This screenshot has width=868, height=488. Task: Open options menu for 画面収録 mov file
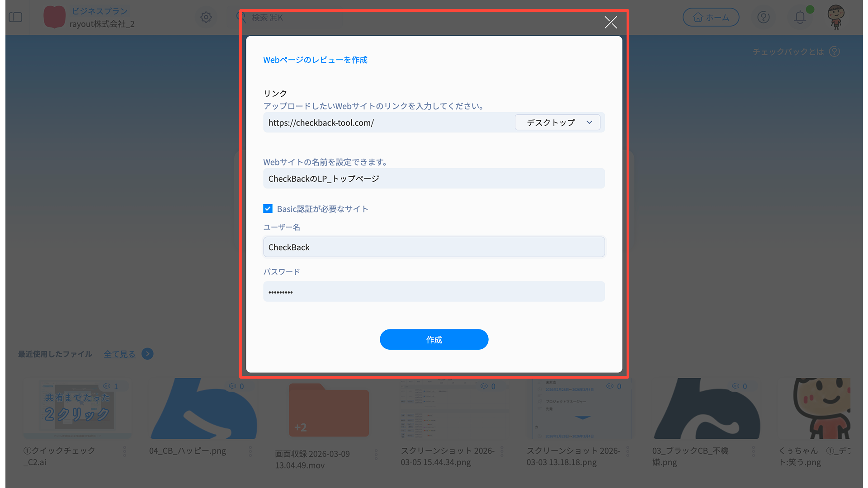[x=376, y=455]
